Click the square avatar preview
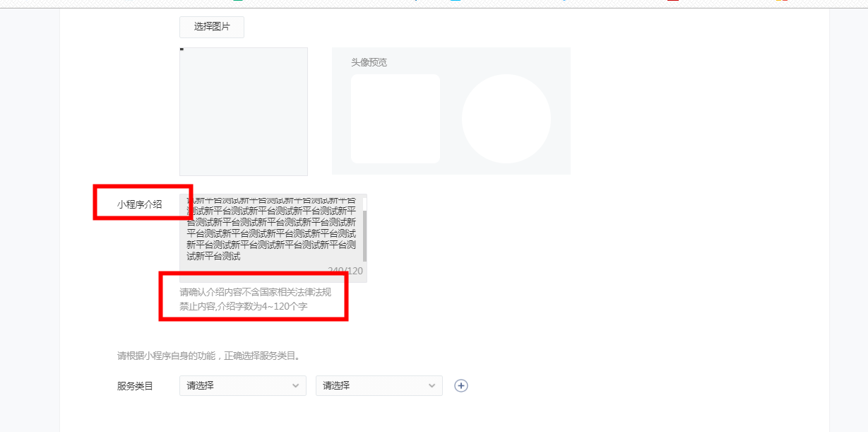The image size is (868, 432). point(396,119)
